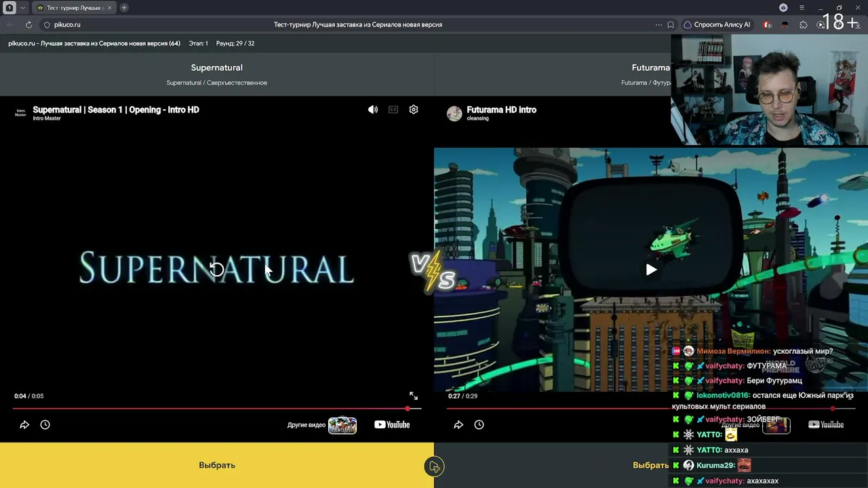This screenshot has height=488, width=868.
Task: Seek on the Futurama video progress bar
Action: click(651, 409)
